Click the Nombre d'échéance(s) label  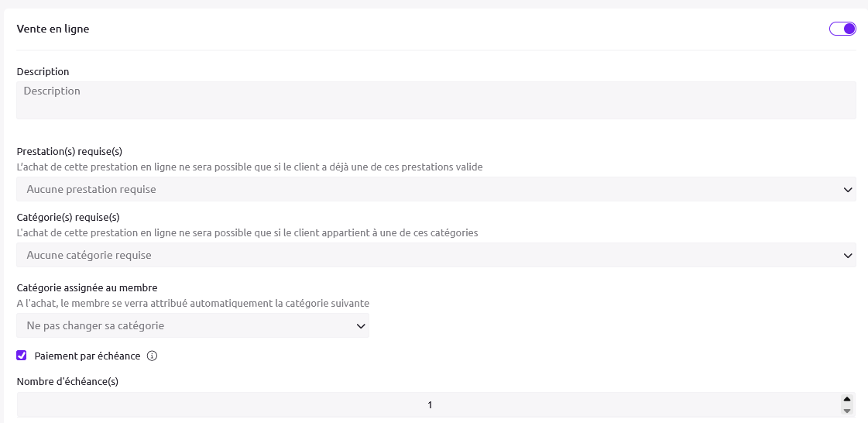(x=67, y=381)
